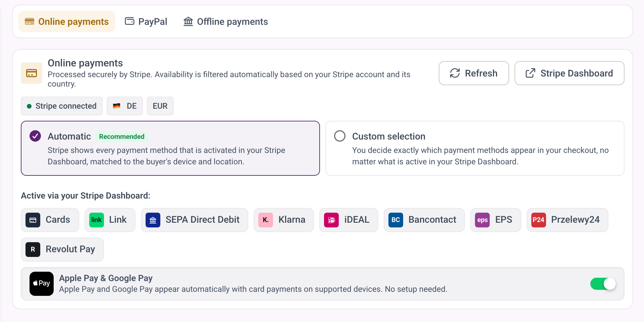Click the red P24 Przelewy24 icon
The height and width of the screenshot is (322, 644).
coord(539,220)
